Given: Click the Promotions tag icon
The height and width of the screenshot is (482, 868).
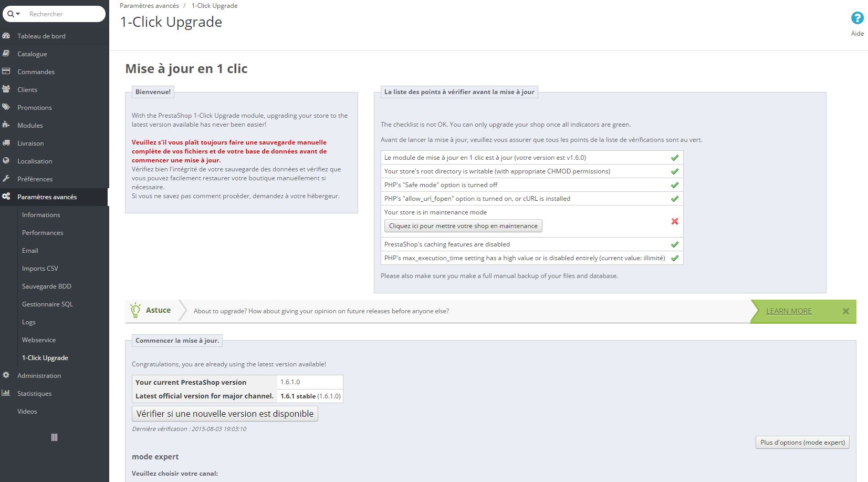Looking at the screenshot, I should (x=6, y=107).
